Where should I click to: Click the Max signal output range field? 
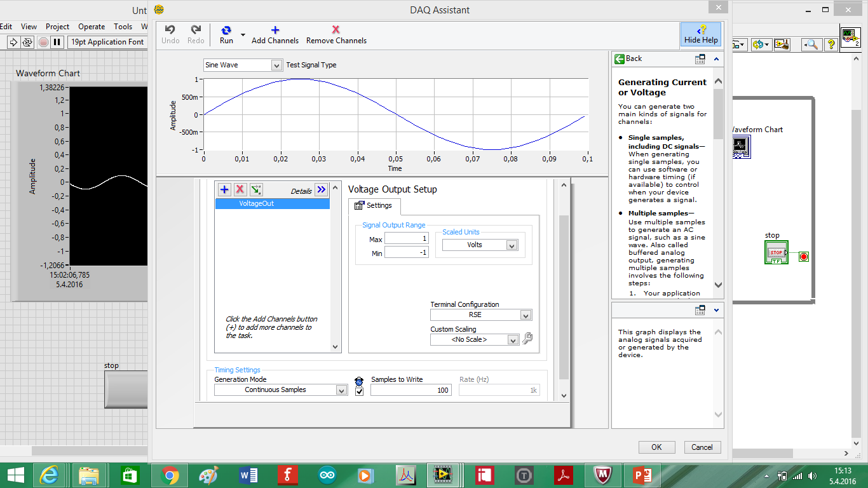pyautogui.click(x=407, y=239)
